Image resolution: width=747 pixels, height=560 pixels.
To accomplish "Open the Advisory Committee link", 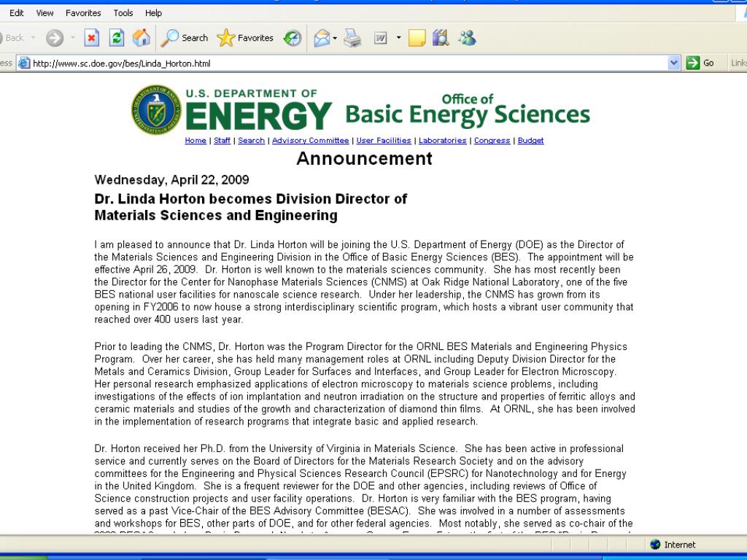I will pyautogui.click(x=310, y=141).
